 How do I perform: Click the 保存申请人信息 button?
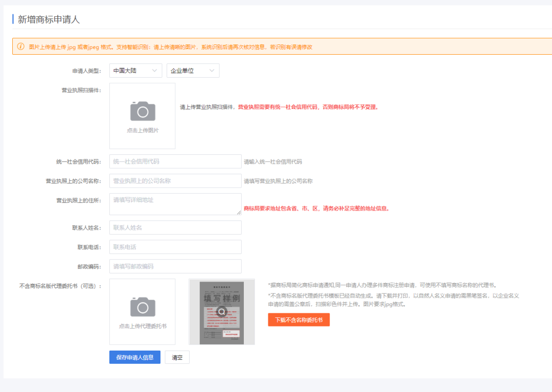click(x=135, y=357)
